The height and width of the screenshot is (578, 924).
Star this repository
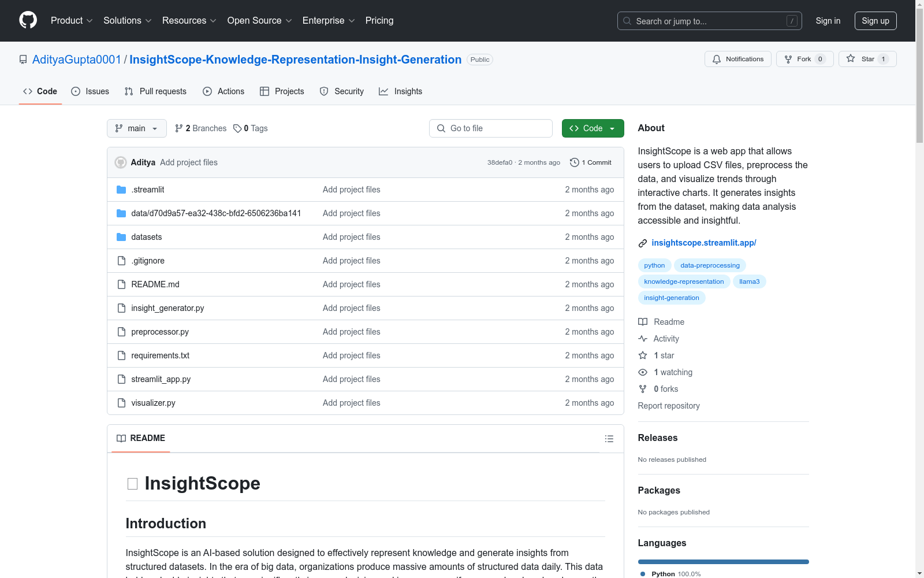pos(867,59)
